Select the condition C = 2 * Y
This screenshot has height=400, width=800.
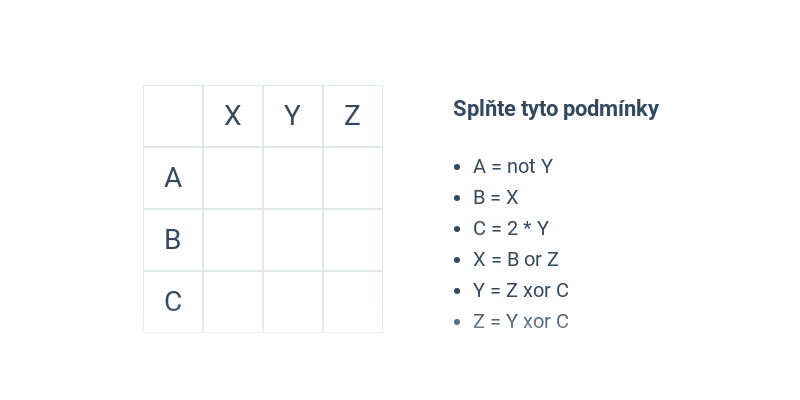click(x=511, y=229)
